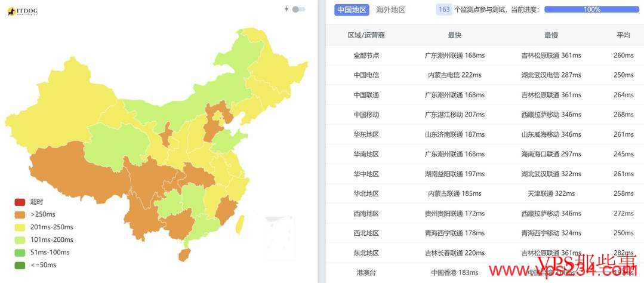Click the 最快 column header
644x283 pixels.
tap(455, 35)
